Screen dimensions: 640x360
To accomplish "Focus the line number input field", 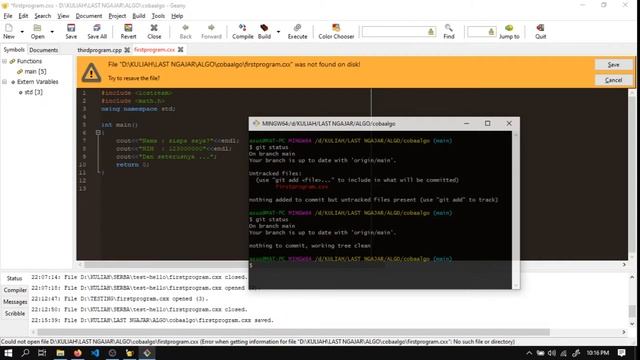I will click(x=481, y=31).
